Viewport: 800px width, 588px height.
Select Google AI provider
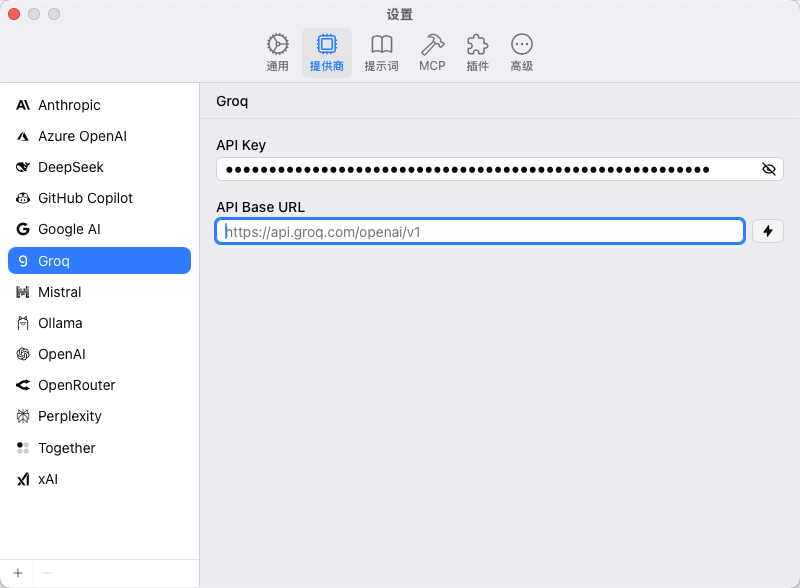click(69, 229)
